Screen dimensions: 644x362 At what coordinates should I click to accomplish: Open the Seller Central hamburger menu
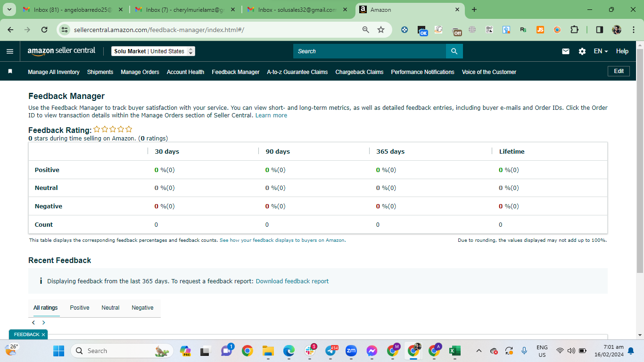click(10, 51)
